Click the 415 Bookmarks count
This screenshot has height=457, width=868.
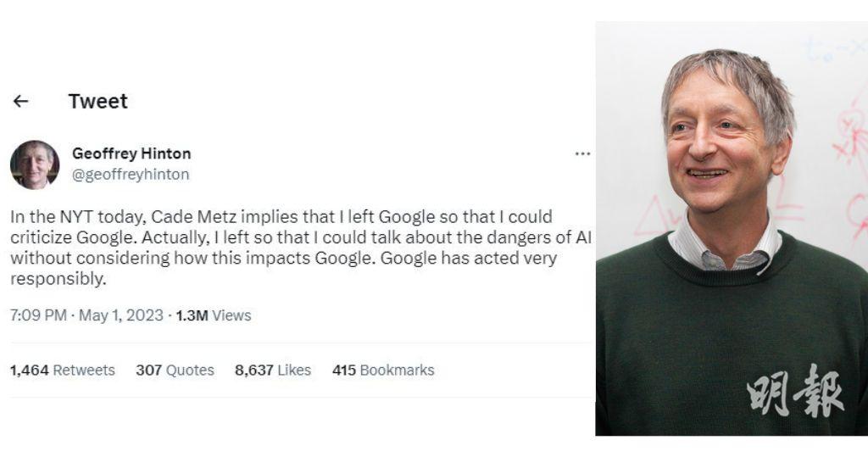click(383, 371)
